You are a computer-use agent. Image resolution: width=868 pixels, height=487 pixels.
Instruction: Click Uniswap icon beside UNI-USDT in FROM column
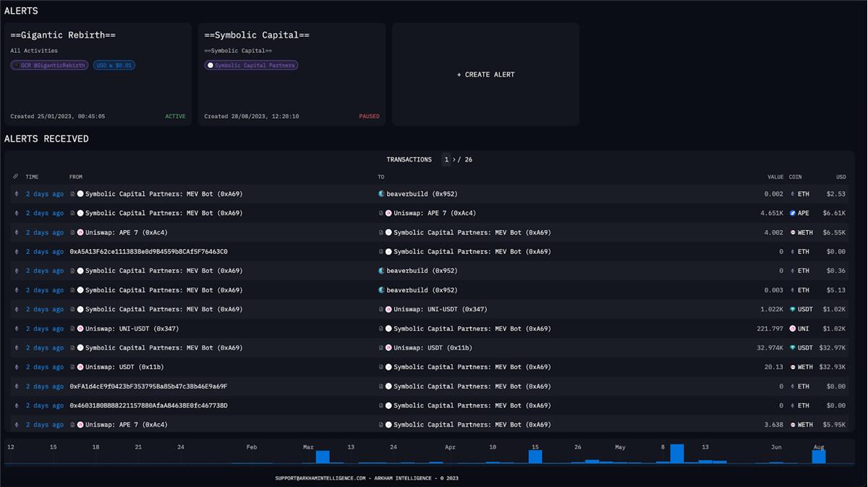point(80,329)
